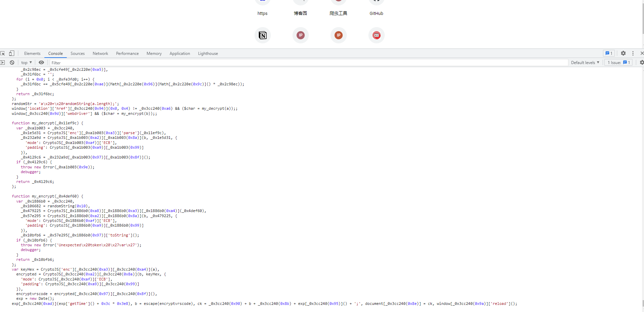Click the eye icon to create a live expression
Viewport: 644px width, 312px height.
(41, 62)
